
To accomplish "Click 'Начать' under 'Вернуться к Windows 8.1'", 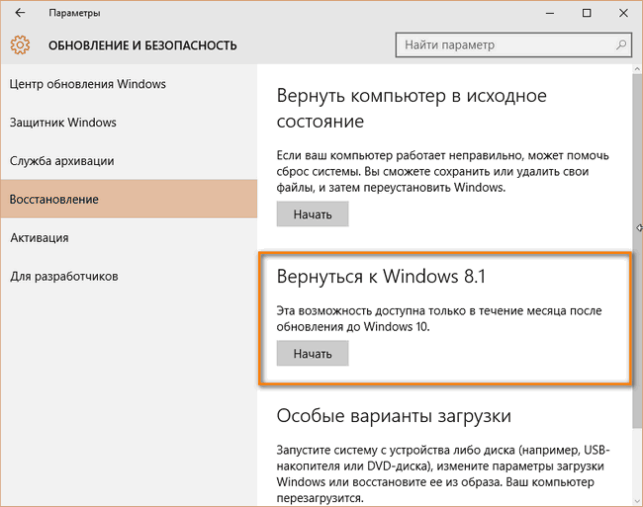I will pyautogui.click(x=312, y=354).
